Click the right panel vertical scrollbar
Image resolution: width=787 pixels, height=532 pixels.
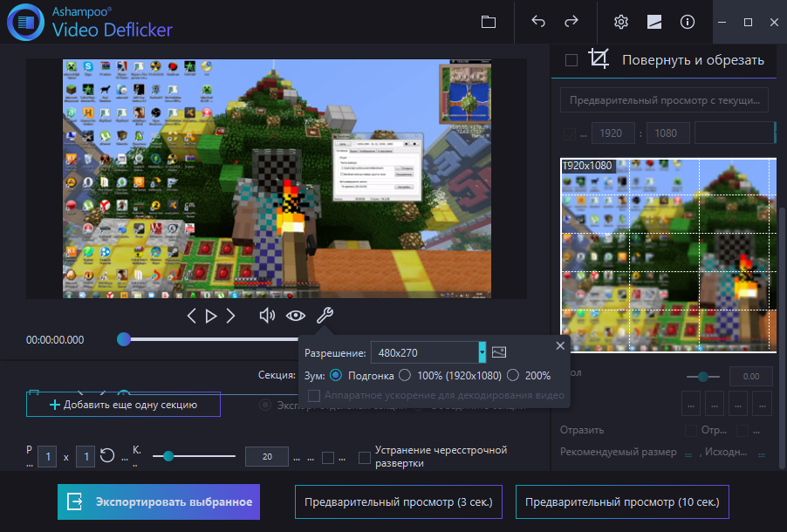coord(782,337)
